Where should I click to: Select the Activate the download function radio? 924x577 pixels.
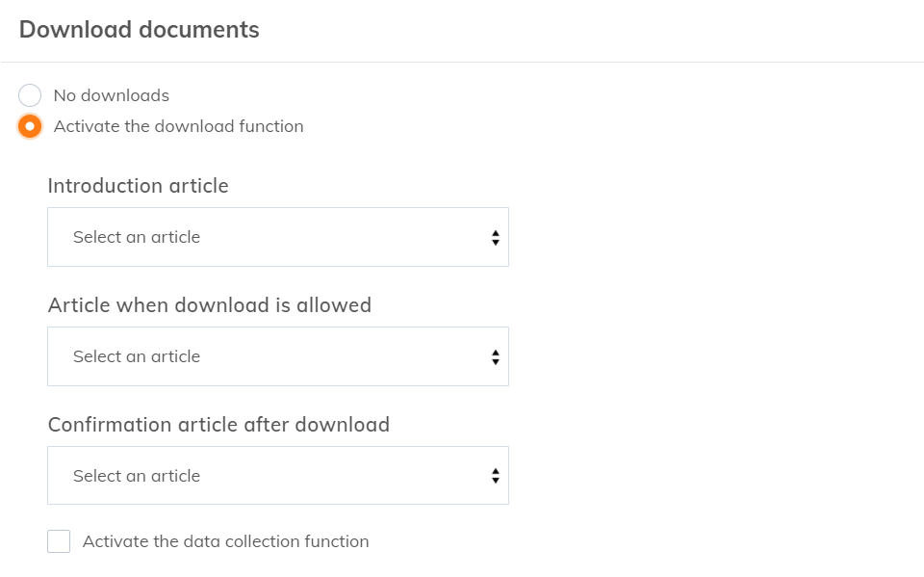tap(30, 126)
